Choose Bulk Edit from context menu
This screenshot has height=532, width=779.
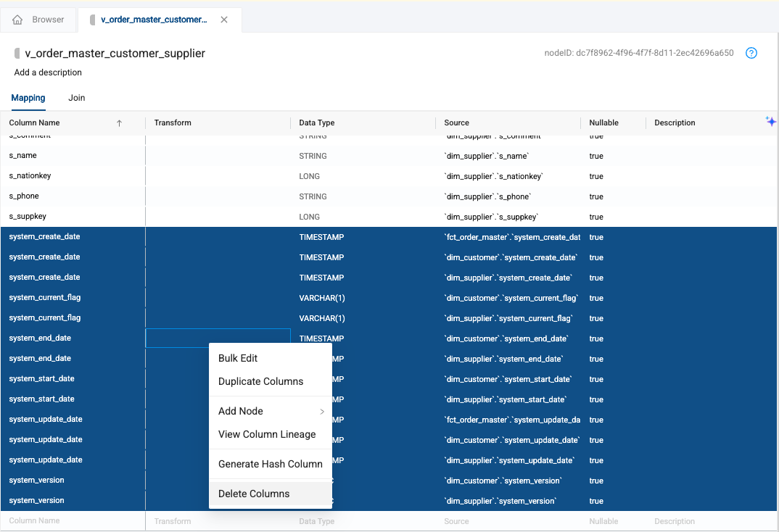click(x=238, y=358)
